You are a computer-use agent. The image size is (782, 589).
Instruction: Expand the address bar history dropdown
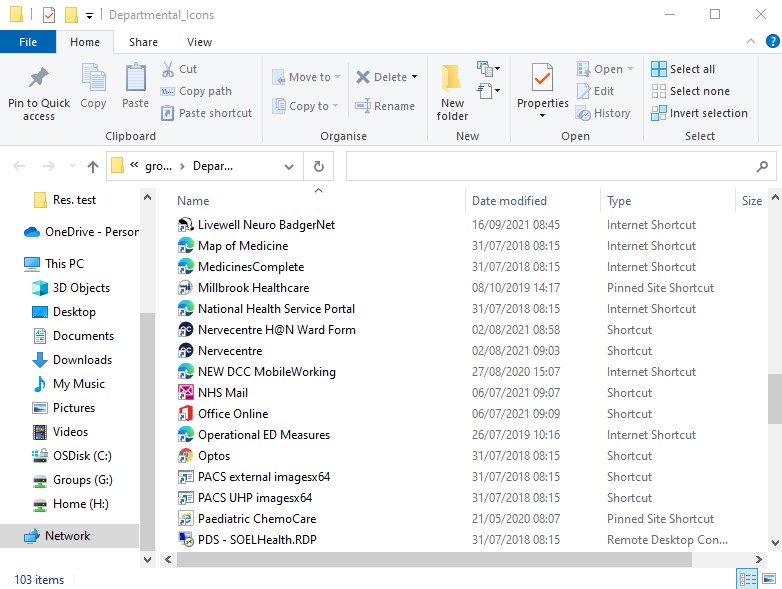[x=288, y=166]
